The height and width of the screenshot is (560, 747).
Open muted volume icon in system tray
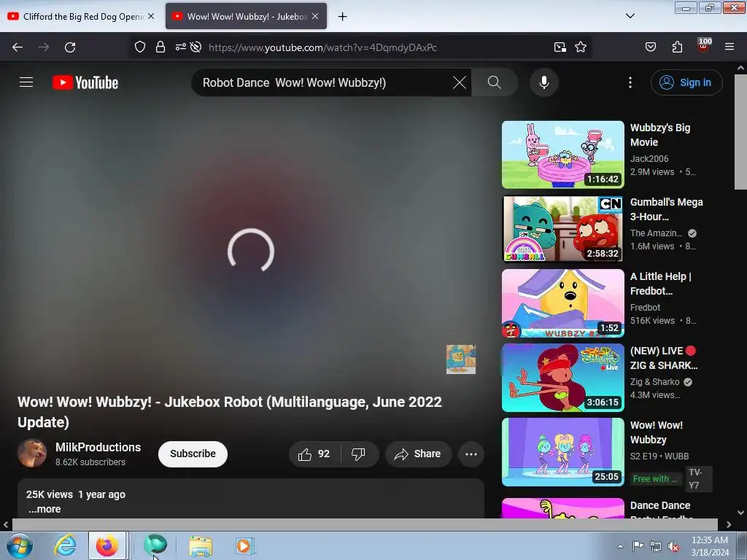pos(673,547)
